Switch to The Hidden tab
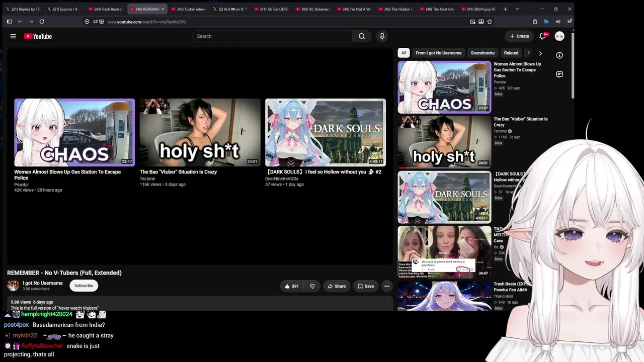Image resolution: width=644 pixels, height=362 pixels. click(395, 9)
